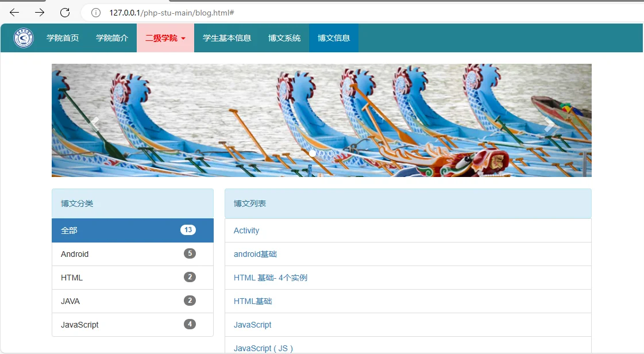
Task: Select the second carousel indicator dot
Action: [x=321, y=153]
